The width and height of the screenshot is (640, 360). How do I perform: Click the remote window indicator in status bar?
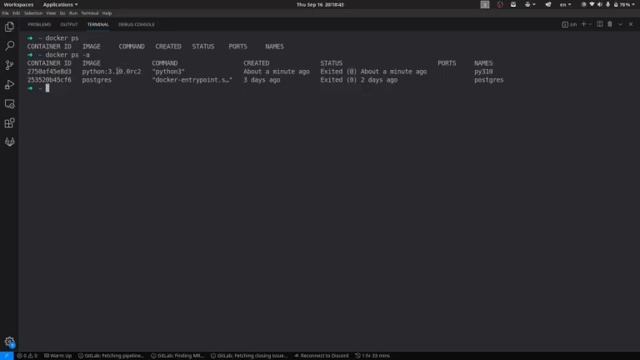pos(7,356)
